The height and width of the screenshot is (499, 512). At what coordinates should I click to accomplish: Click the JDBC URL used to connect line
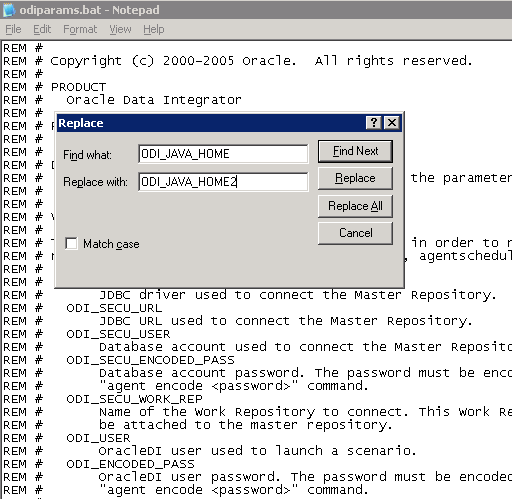tap(286, 321)
